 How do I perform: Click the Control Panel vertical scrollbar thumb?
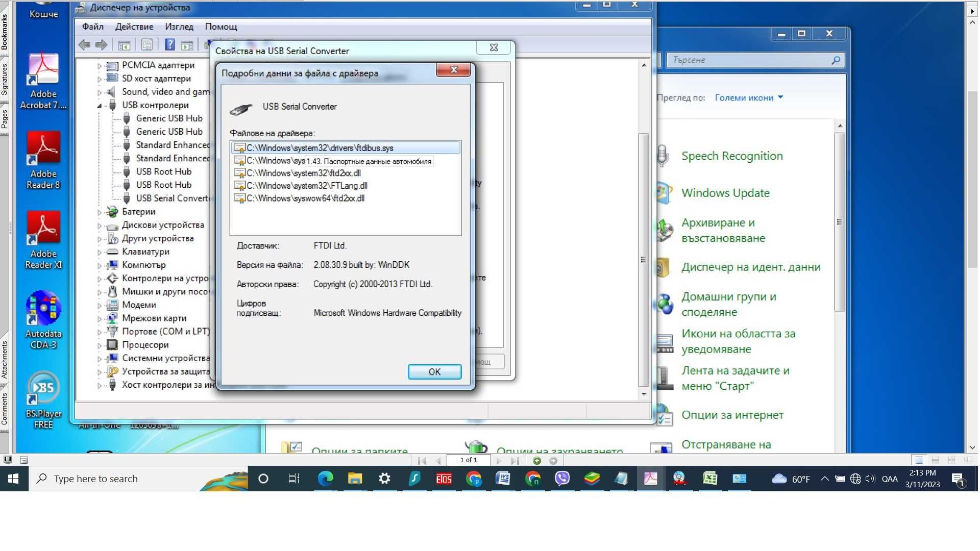pyautogui.click(x=840, y=222)
